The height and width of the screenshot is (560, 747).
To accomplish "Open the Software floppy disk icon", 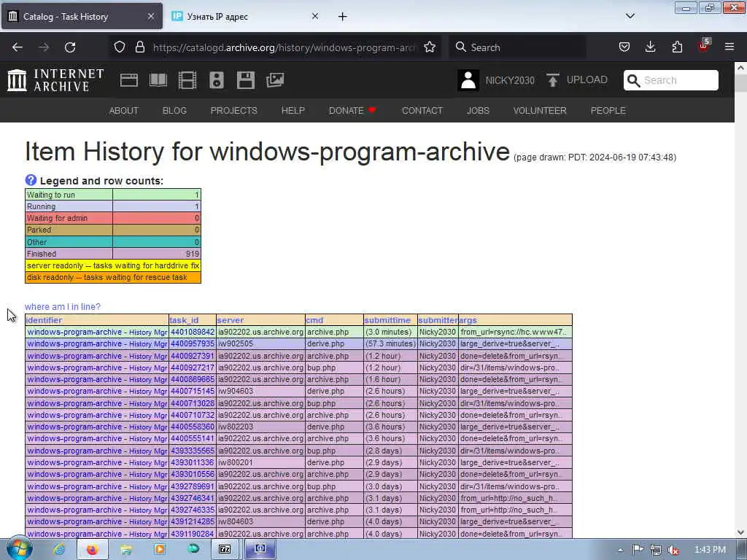I will [246, 80].
